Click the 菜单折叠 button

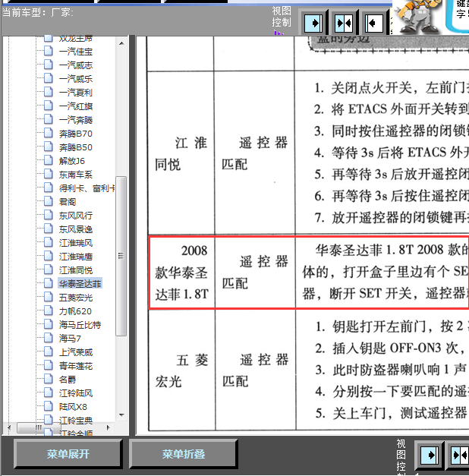pyautogui.click(x=184, y=454)
